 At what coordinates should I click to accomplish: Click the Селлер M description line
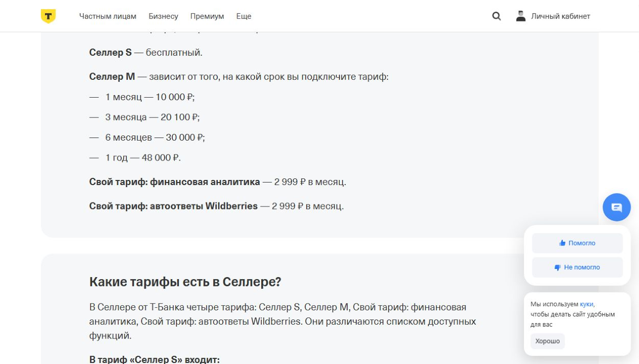[x=239, y=77]
